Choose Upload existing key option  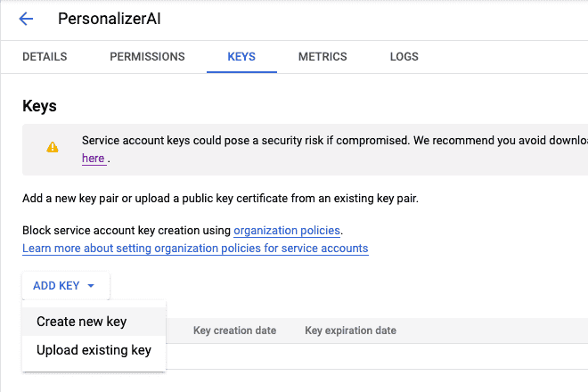[94, 350]
